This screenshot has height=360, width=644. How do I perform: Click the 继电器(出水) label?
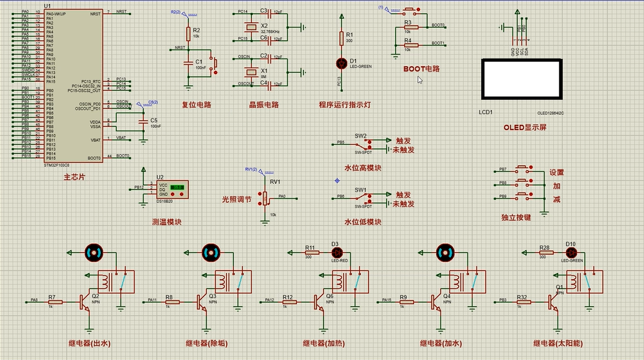pyautogui.click(x=90, y=343)
